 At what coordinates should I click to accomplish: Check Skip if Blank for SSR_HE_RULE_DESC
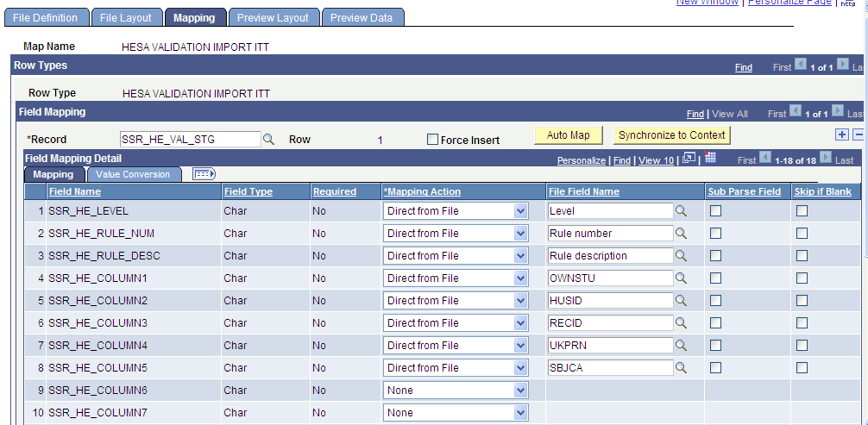802,256
